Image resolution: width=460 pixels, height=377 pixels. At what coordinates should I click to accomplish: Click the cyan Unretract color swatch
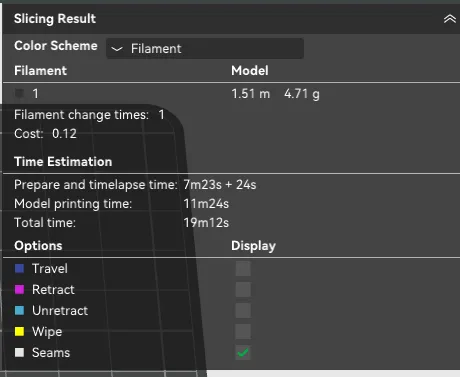[20, 310]
